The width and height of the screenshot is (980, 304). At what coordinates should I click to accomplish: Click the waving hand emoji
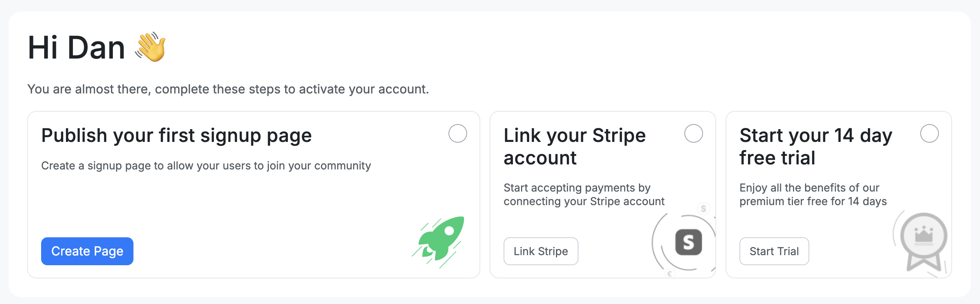click(x=151, y=47)
